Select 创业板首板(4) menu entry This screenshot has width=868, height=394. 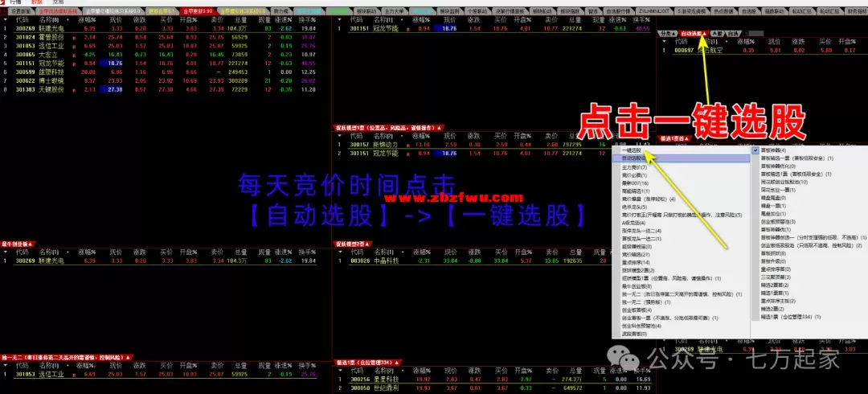(x=637, y=310)
